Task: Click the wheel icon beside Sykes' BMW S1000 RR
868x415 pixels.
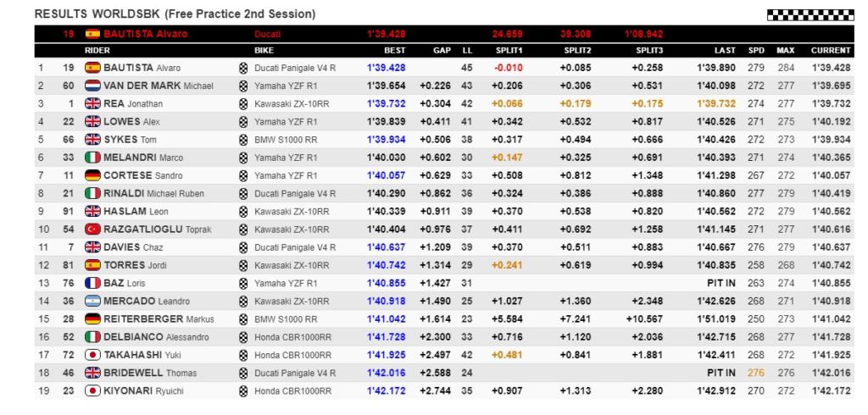Action: [245, 140]
